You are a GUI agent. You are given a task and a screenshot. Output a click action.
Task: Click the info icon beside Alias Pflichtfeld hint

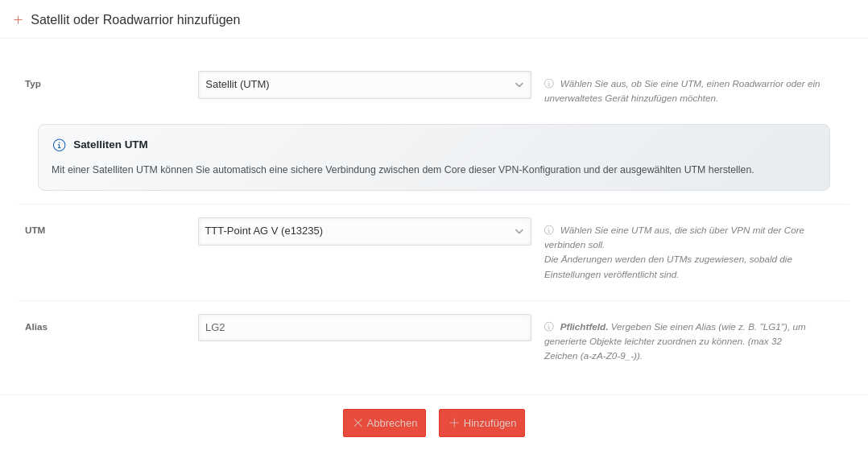[549, 327]
